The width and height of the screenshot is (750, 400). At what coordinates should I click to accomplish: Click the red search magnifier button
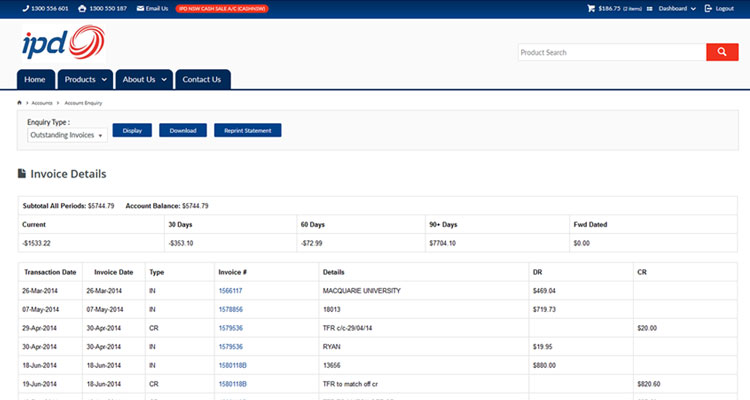(x=721, y=52)
